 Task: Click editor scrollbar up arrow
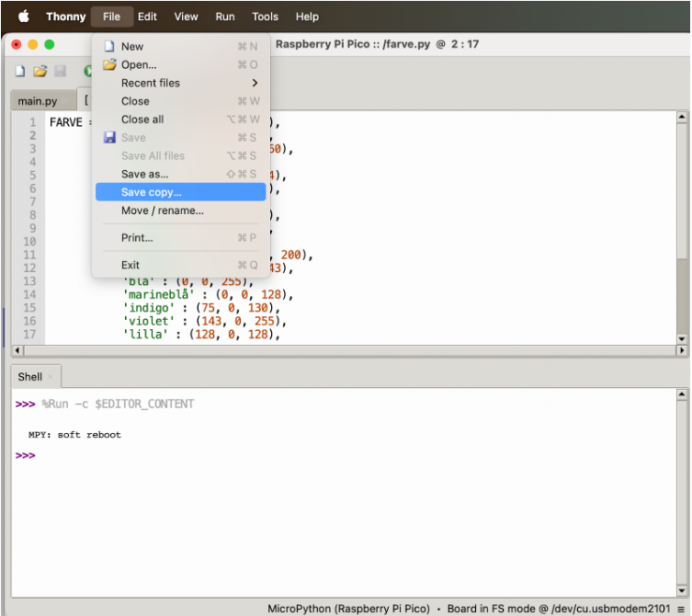681,117
